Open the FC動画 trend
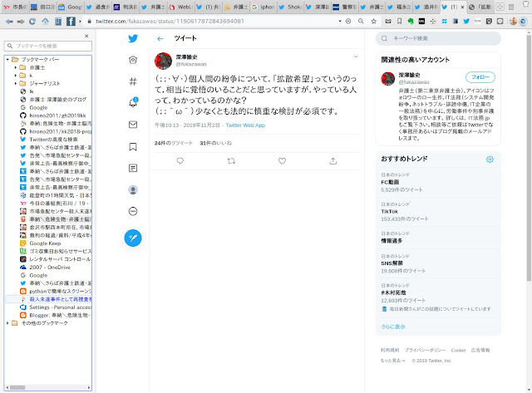Viewport: 532px width, 393px height. [438, 183]
